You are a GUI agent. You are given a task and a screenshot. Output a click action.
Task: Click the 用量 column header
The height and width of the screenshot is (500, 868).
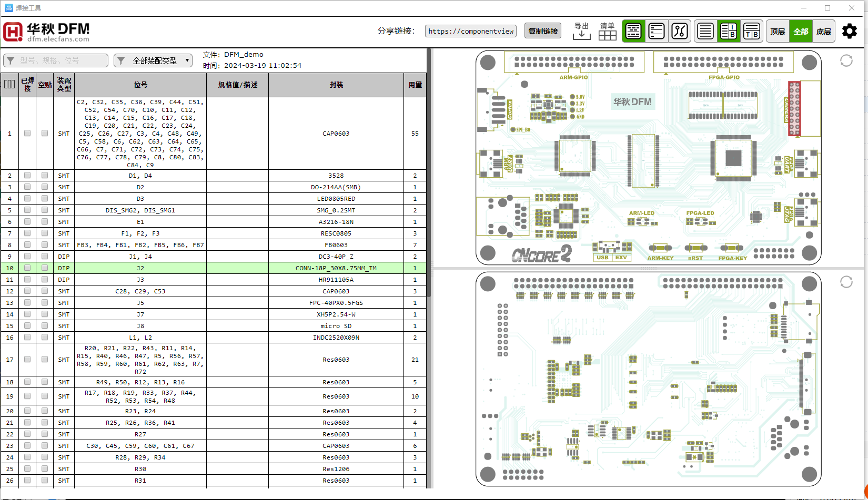pos(415,85)
